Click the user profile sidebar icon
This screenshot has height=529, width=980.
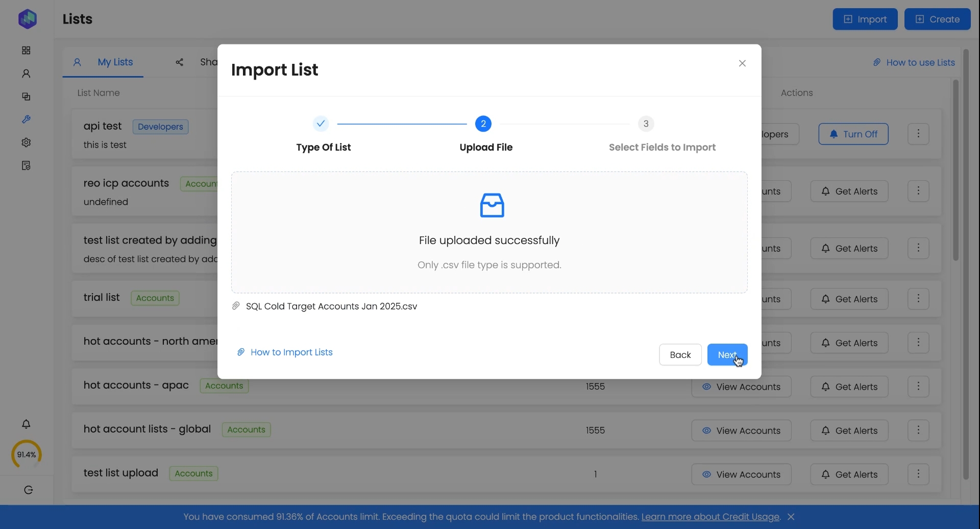pos(26,74)
